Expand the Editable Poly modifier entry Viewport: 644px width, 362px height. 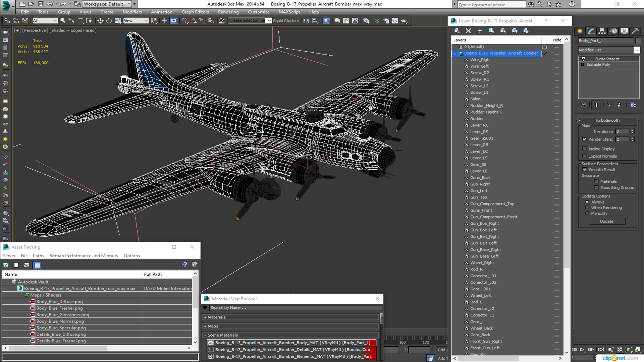click(583, 64)
